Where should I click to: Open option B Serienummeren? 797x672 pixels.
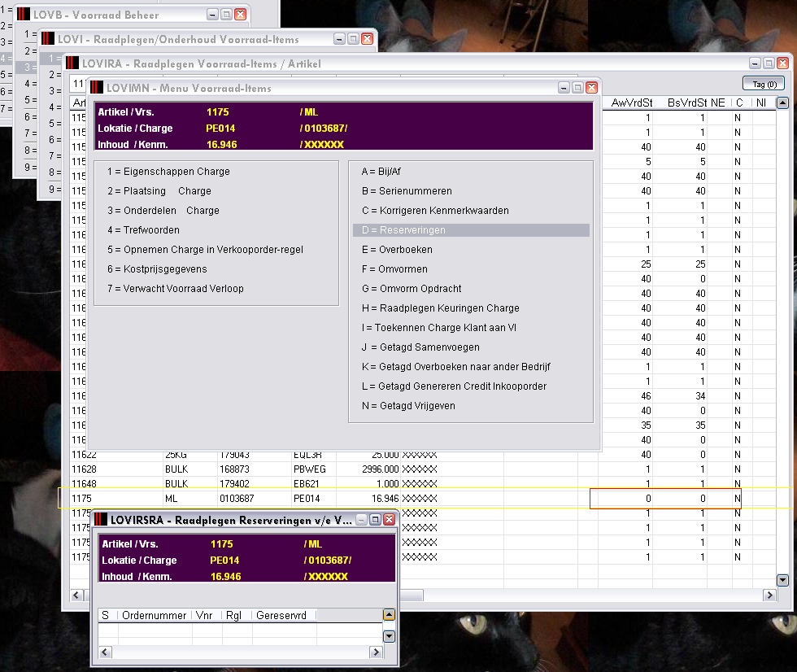(x=407, y=191)
